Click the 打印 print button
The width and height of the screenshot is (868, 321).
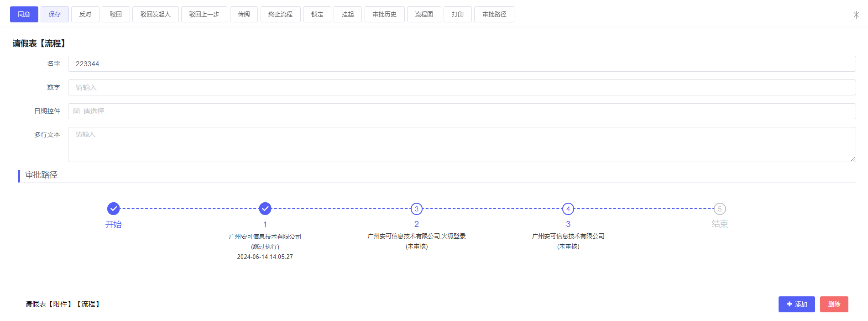[457, 15]
